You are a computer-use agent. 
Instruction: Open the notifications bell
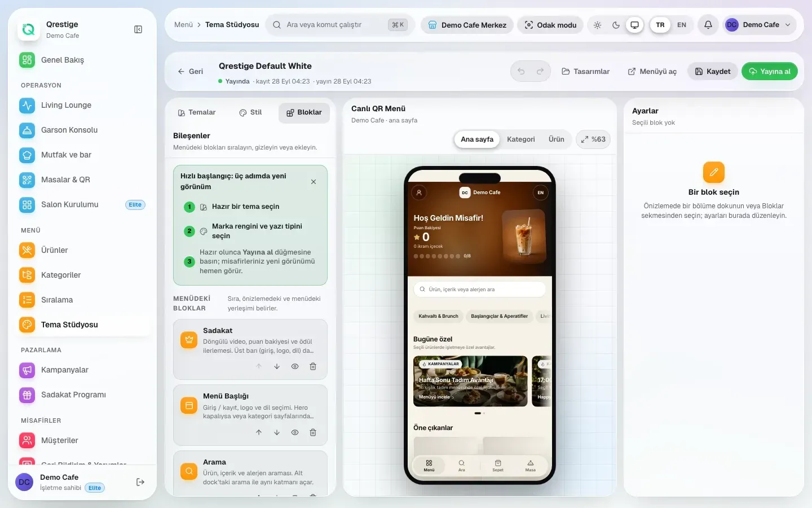[x=708, y=25]
